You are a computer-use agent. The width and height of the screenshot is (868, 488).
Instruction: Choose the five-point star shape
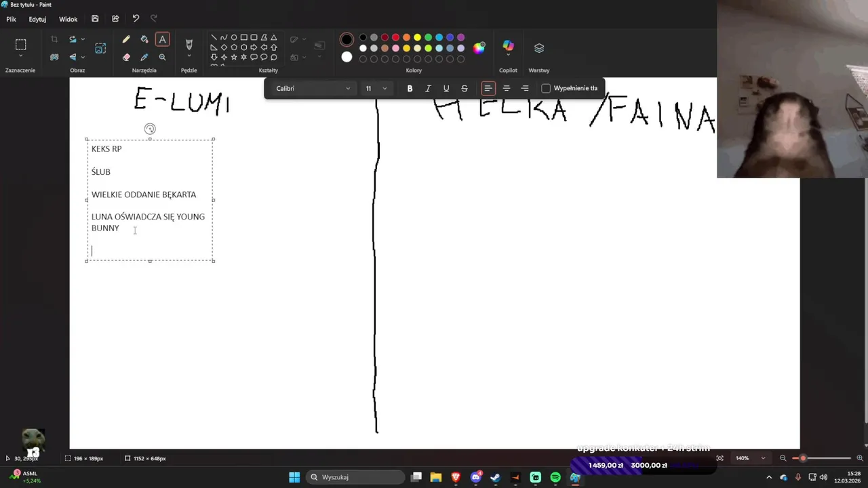coord(234,57)
